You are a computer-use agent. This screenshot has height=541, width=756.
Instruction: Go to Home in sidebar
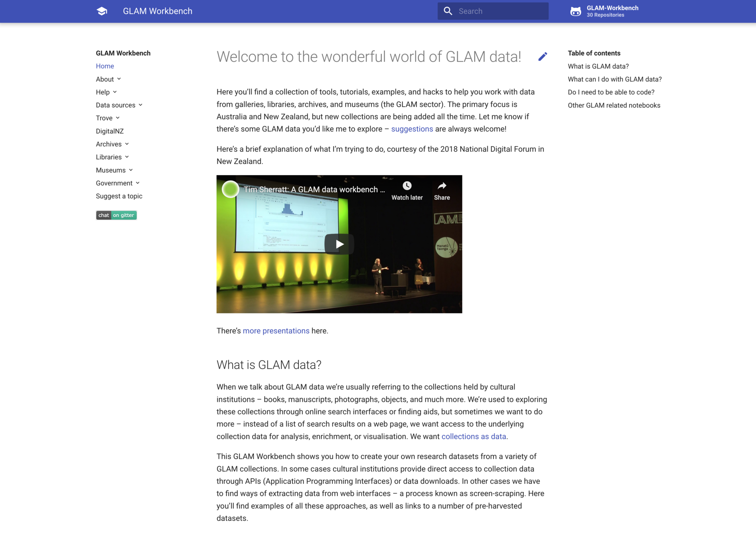tap(105, 66)
